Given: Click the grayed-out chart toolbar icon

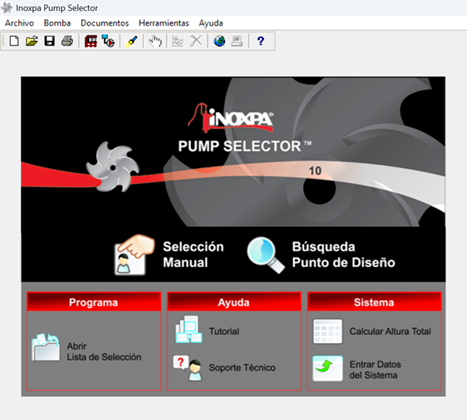Looking at the screenshot, I should 178,41.
